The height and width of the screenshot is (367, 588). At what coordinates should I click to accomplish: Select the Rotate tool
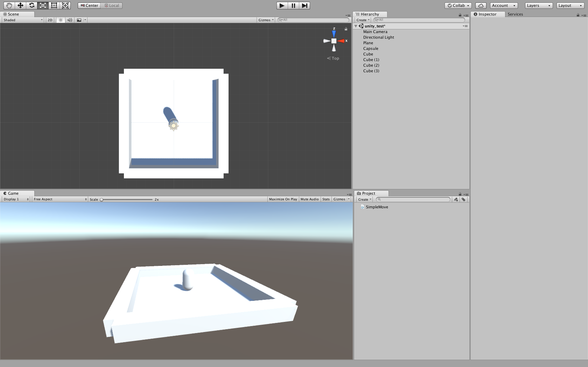[x=31, y=5]
